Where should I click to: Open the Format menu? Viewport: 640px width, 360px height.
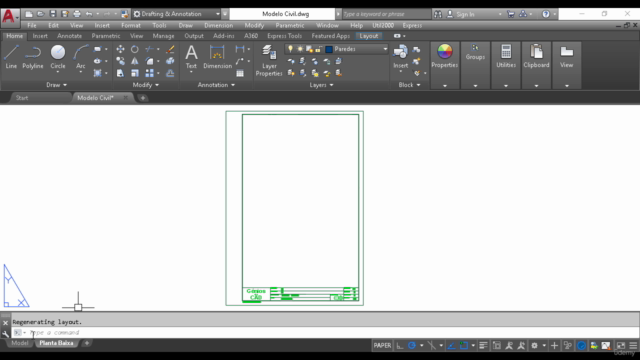coord(131,25)
